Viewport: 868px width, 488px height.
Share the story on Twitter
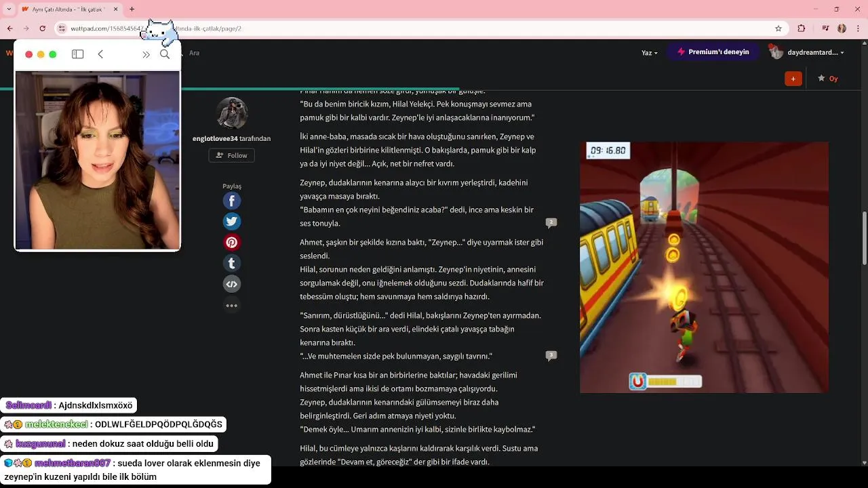point(232,222)
